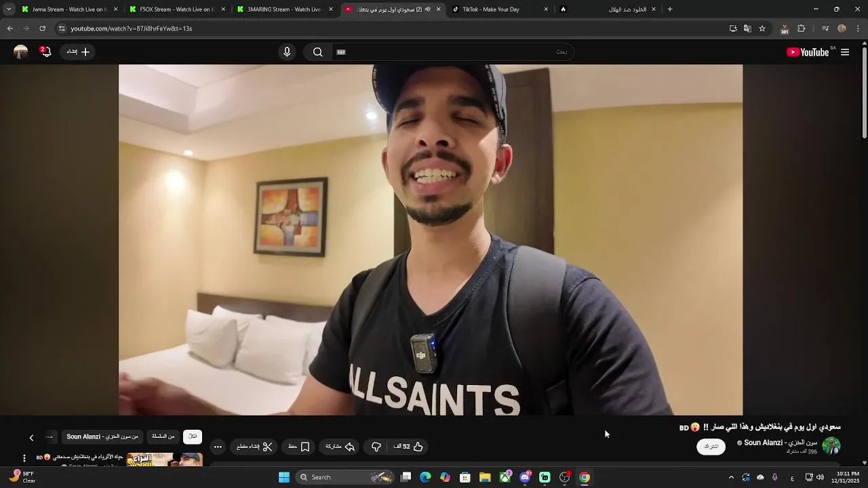This screenshot has width=868, height=488.
Task: Create a clip with scissors button
Action: (254, 447)
